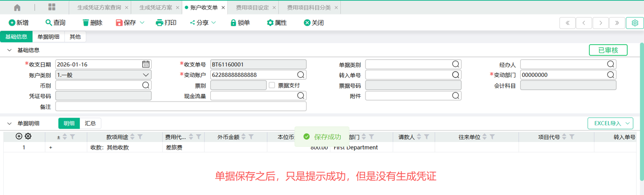Viewport: 644px width, 195px height.
Task: Expand the 保存 dropdown arrow
Action: tap(142, 23)
